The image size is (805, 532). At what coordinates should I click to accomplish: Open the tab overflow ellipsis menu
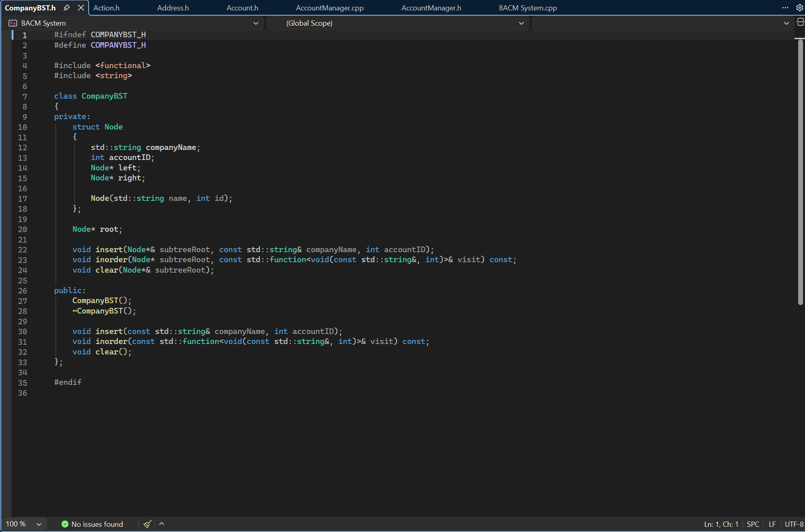point(785,8)
